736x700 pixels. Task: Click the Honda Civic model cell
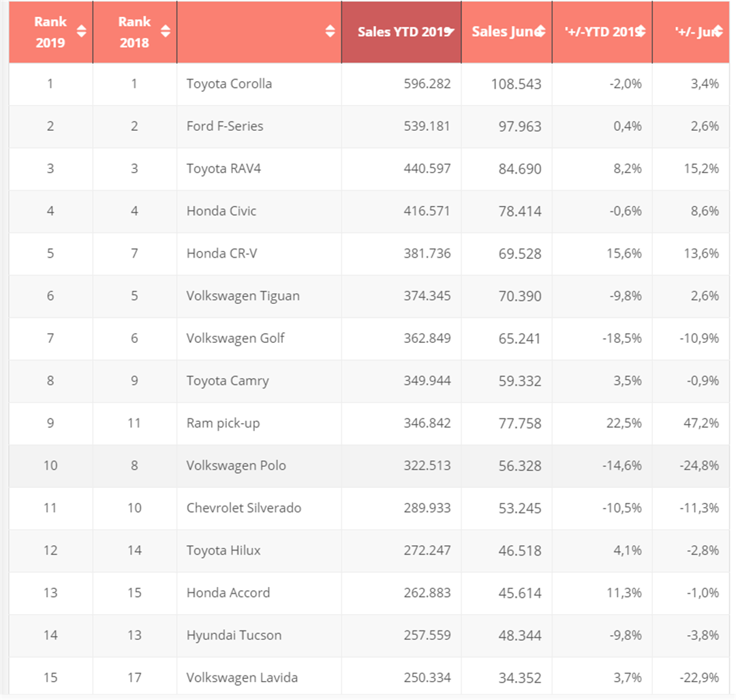[x=221, y=211]
